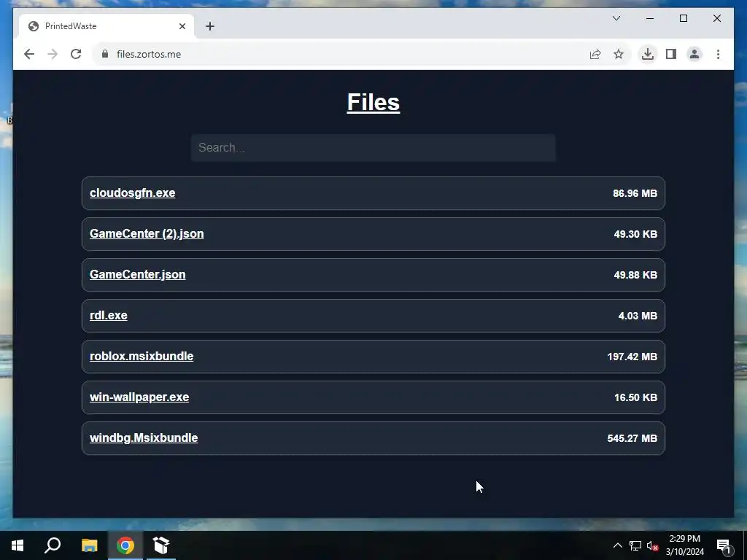Click the 49.88 KB size text
Screen dimensions: 747x560
pos(635,275)
